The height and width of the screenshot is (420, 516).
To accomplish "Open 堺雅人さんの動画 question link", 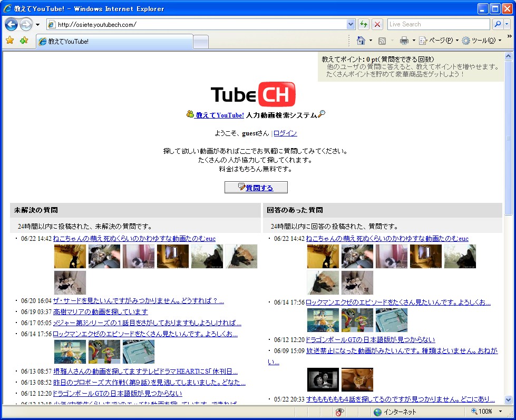I will click(145, 372).
